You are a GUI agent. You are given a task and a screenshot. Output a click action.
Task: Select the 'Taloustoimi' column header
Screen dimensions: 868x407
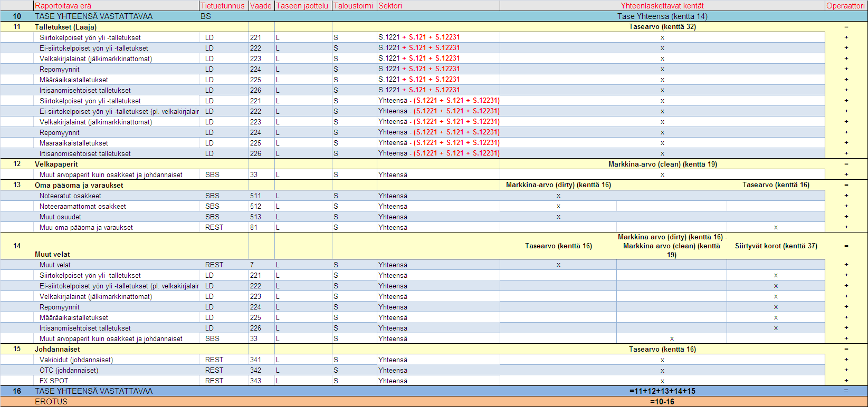(x=354, y=6)
